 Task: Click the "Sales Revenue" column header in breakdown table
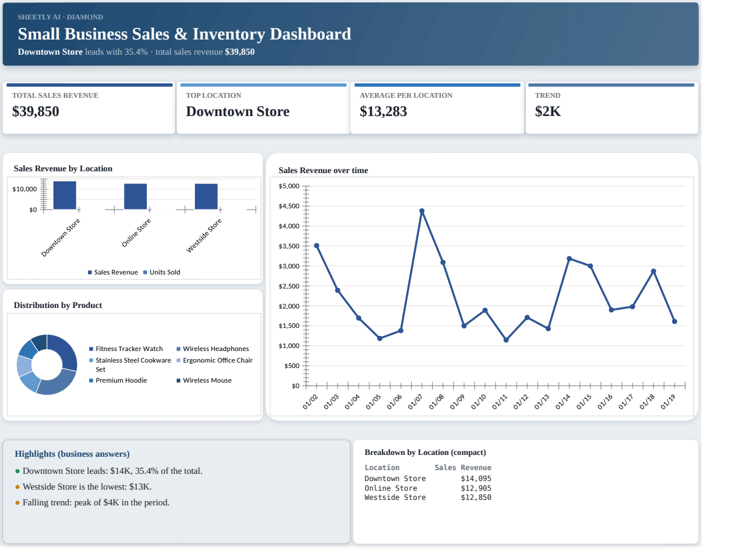(x=463, y=468)
